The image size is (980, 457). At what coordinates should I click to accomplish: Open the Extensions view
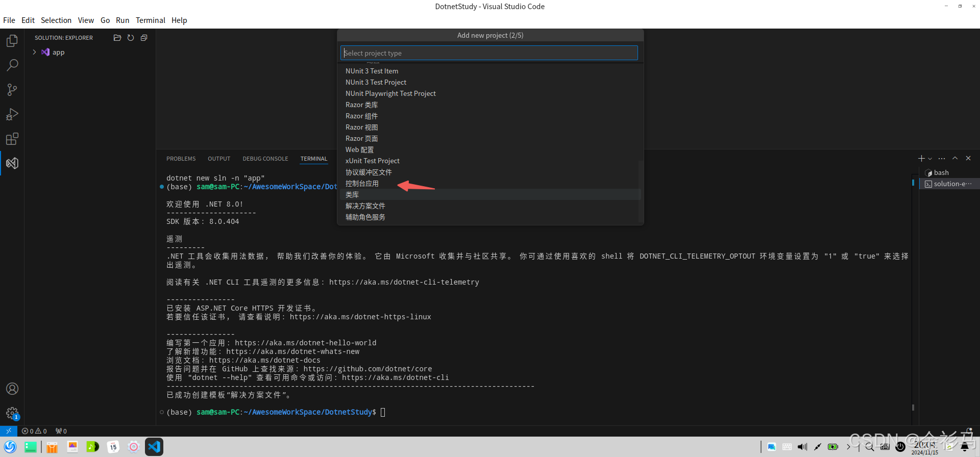point(12,139)
